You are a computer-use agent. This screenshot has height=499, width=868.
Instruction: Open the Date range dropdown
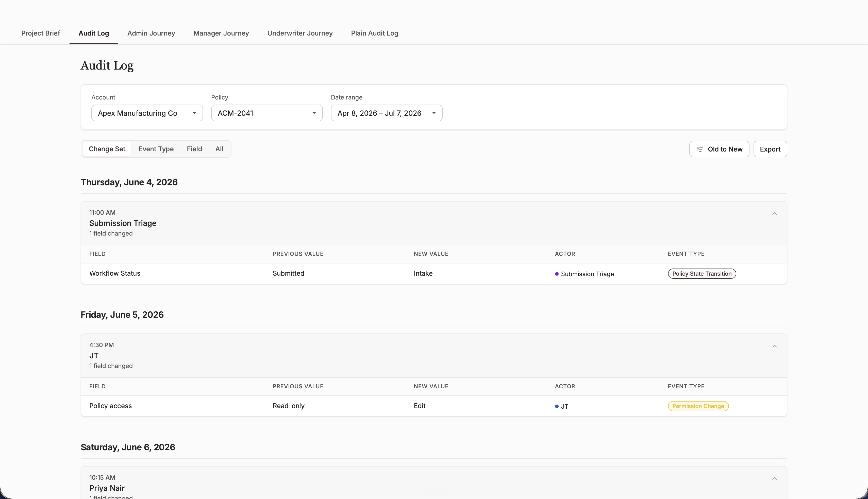[387, 113]
